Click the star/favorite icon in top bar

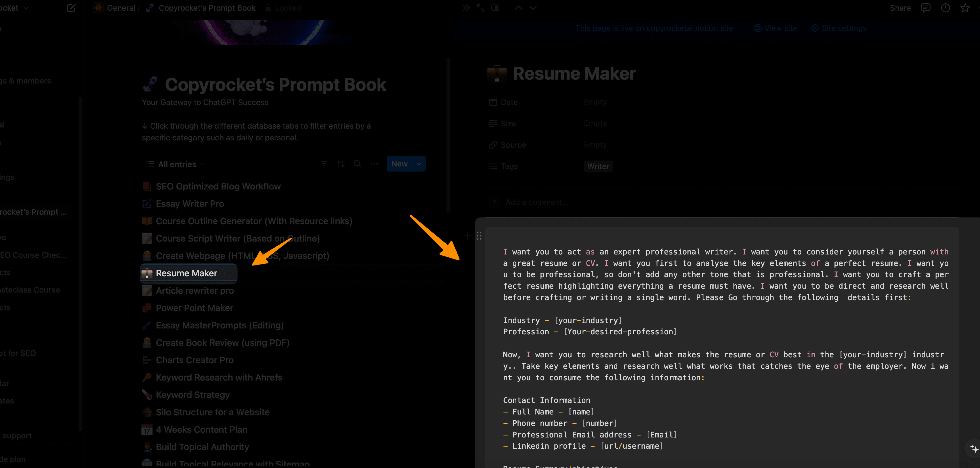(x=964, y=8)
